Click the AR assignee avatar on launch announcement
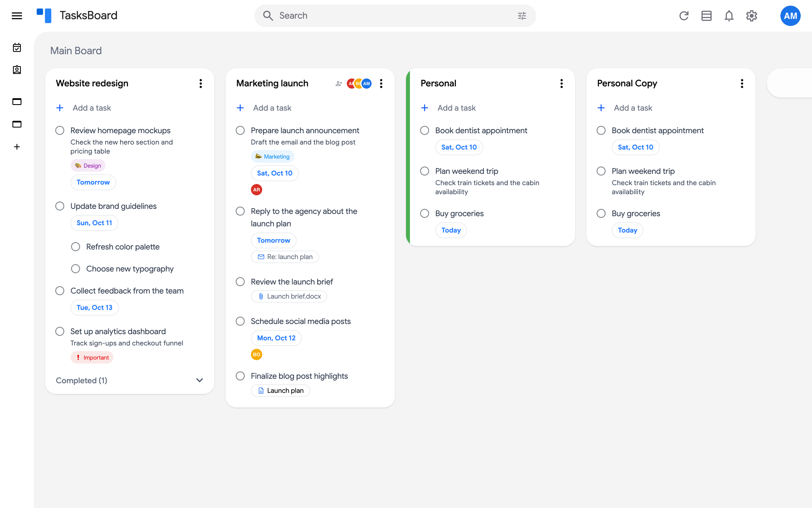This screenshot has width=812, height=508. (x=256, y=189)
